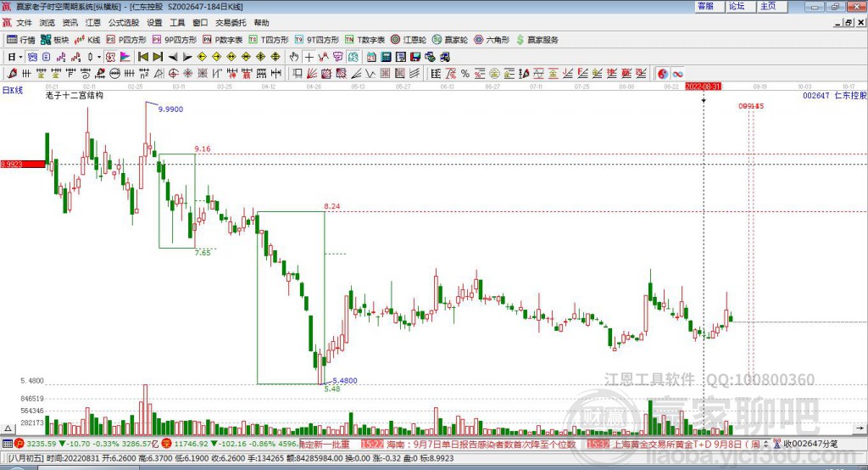
Task: Open the 公式选股 menu
Action: click(x=124, y=23)
